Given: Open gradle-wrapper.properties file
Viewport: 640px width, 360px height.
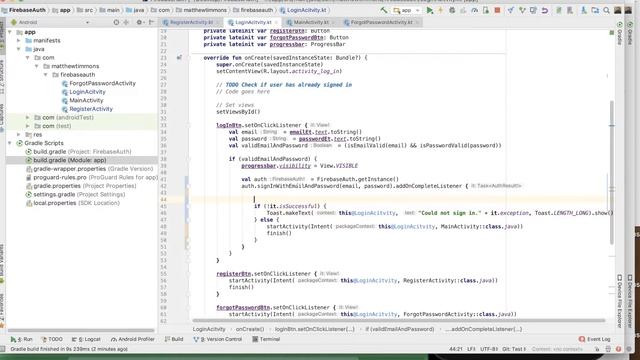Looking at the screenshot, I should 89,169.
